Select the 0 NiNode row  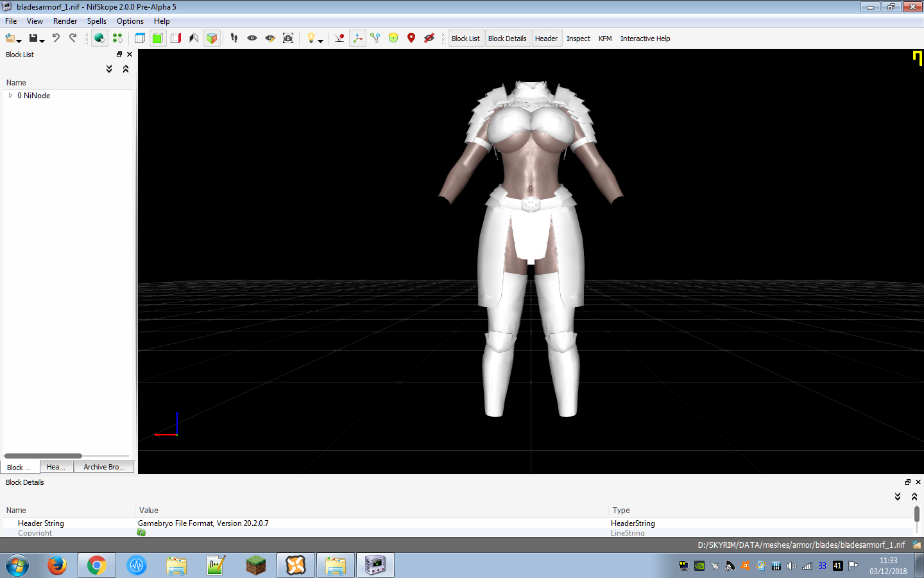pos(67,96)
